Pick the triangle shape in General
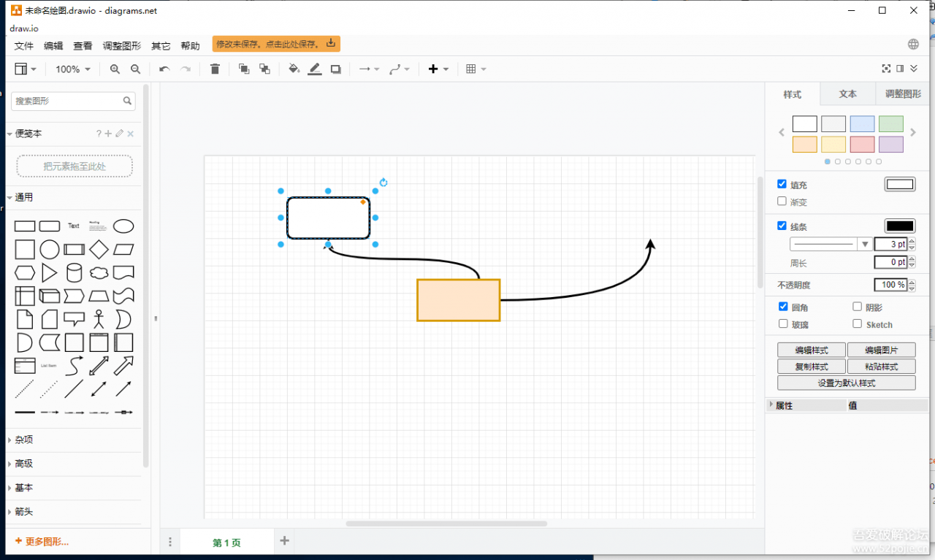935x560 pixels. 49,273
